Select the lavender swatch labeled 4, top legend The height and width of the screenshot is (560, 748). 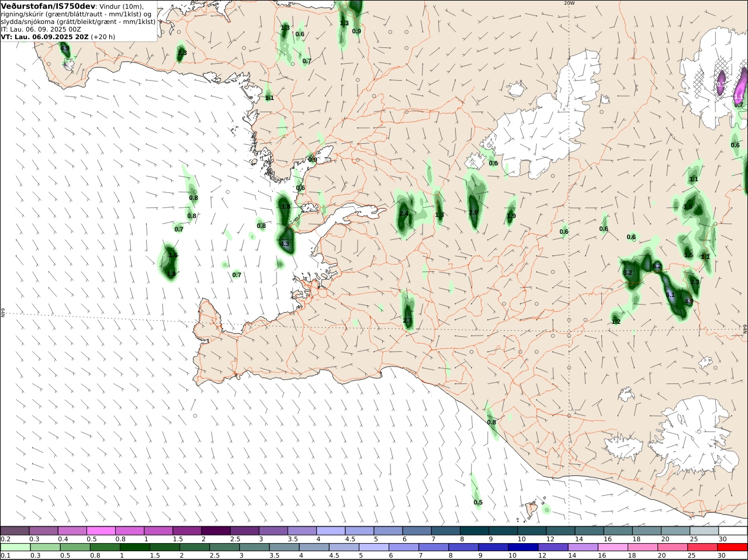click(x=331, y=530)
